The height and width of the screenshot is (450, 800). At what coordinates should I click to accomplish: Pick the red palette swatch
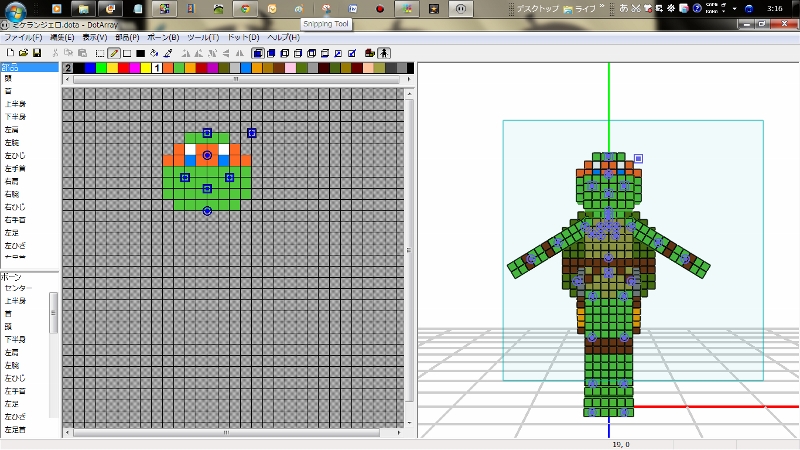[123, 68]
